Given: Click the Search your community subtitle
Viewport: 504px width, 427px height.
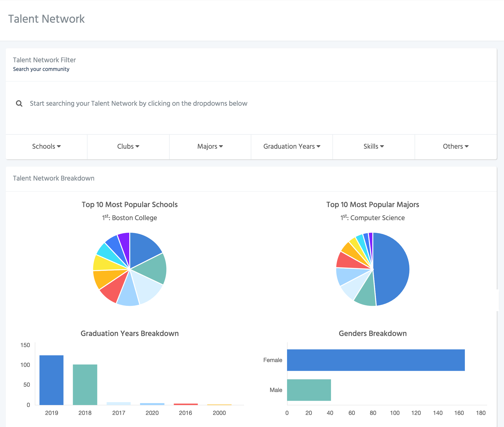Looking at the screenshot, I should (41, 69).
